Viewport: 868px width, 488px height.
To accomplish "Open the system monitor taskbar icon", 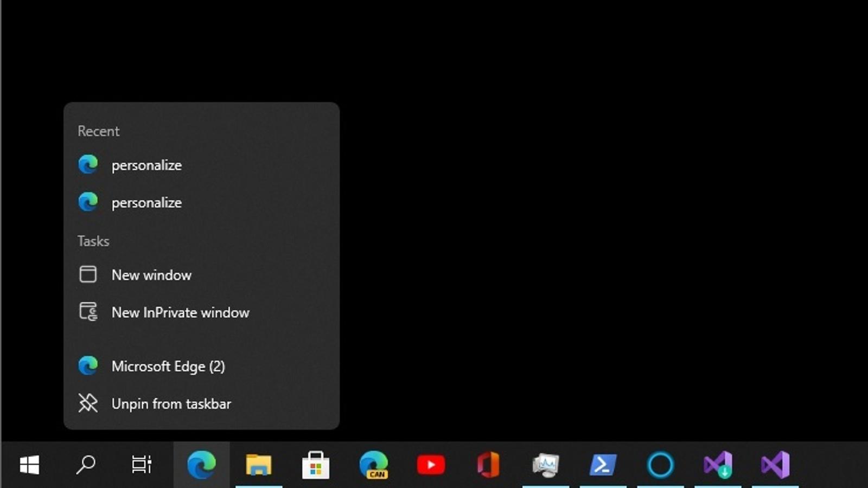I will click(546, 465).
